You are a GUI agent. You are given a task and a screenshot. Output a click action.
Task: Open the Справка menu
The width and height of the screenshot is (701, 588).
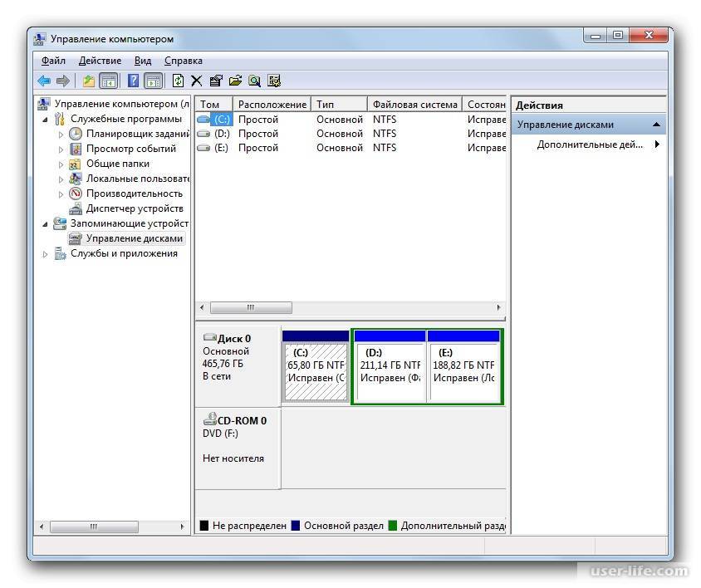coord(183,61)
